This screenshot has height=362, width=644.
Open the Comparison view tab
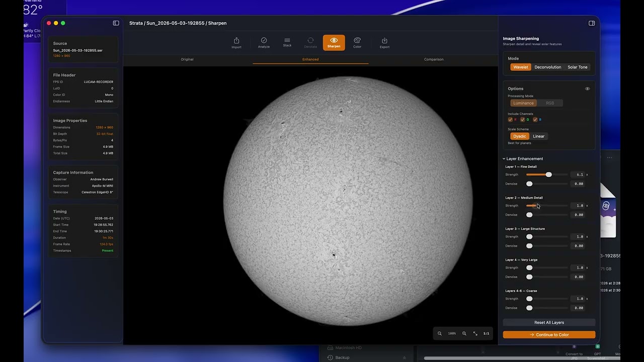point(434,59)
